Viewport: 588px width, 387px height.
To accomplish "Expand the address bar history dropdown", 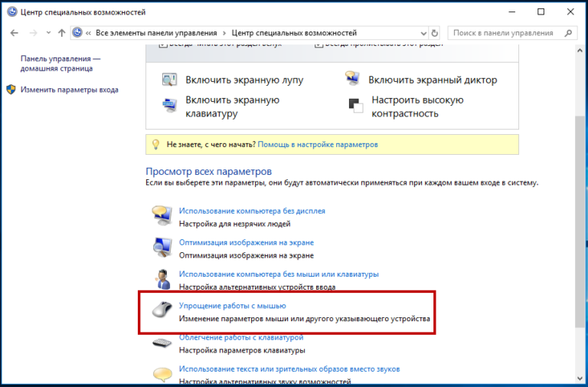I will coord(423,34).
